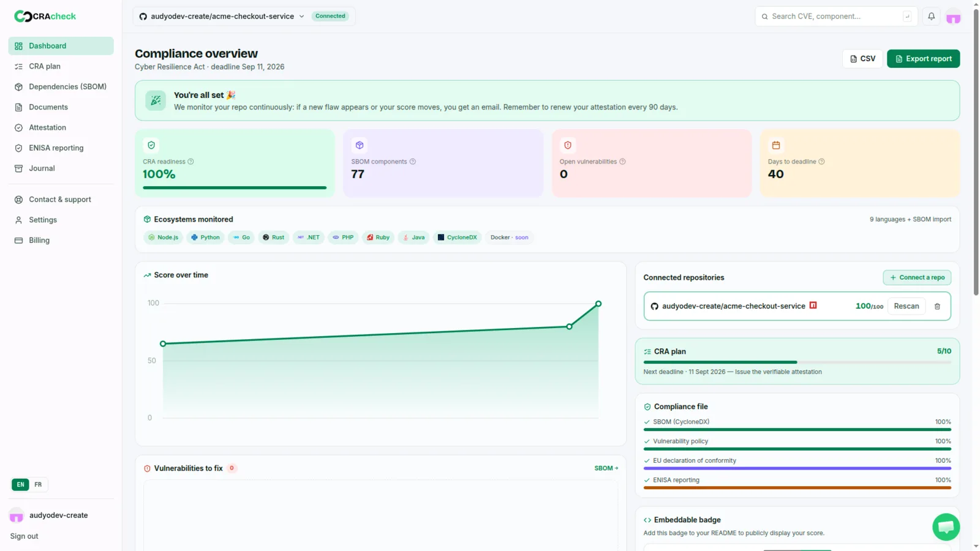Click the CRA plan 5/10 progress bar

[797, 362]
